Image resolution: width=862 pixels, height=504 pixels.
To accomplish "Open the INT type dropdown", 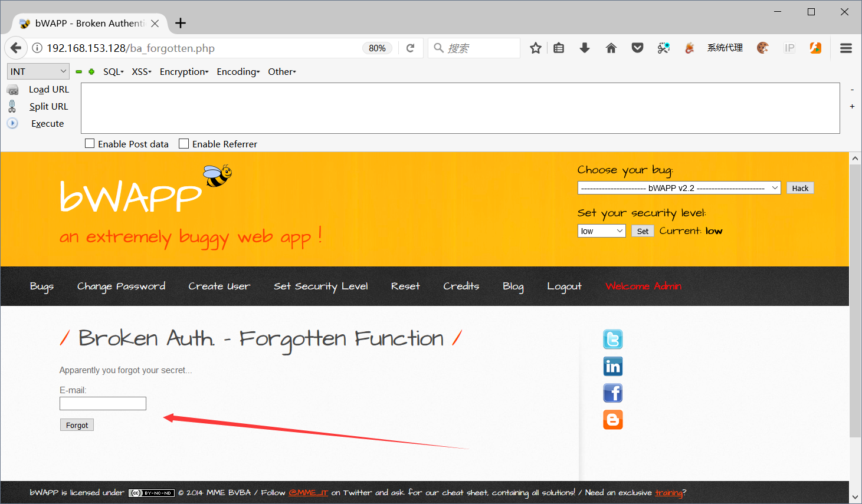I will 38,71.
